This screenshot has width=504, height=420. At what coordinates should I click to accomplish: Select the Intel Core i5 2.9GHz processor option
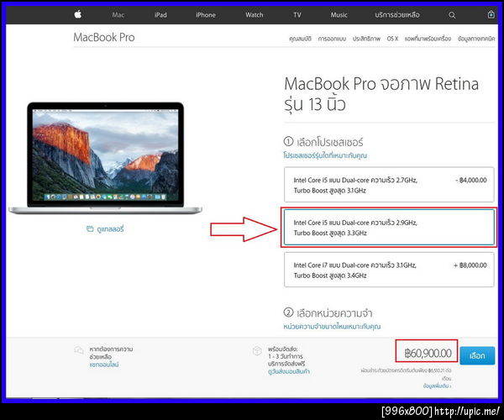389,228
